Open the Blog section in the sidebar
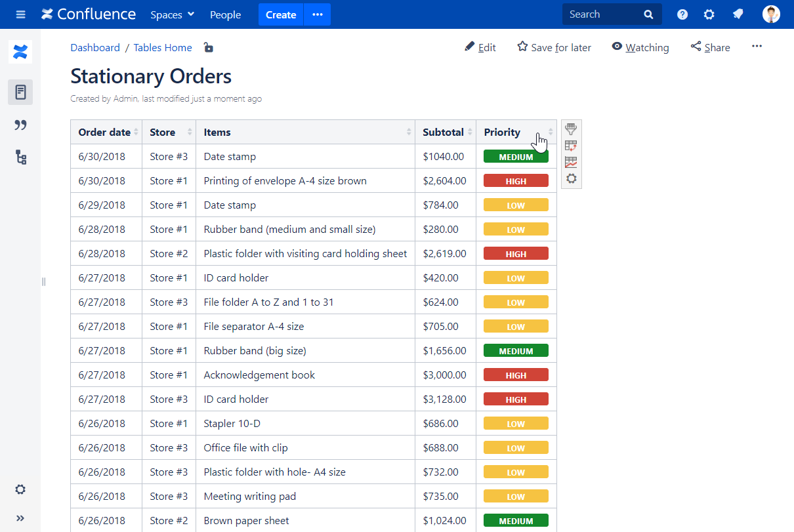Viewport: 794px width, 532px height. 20,125
